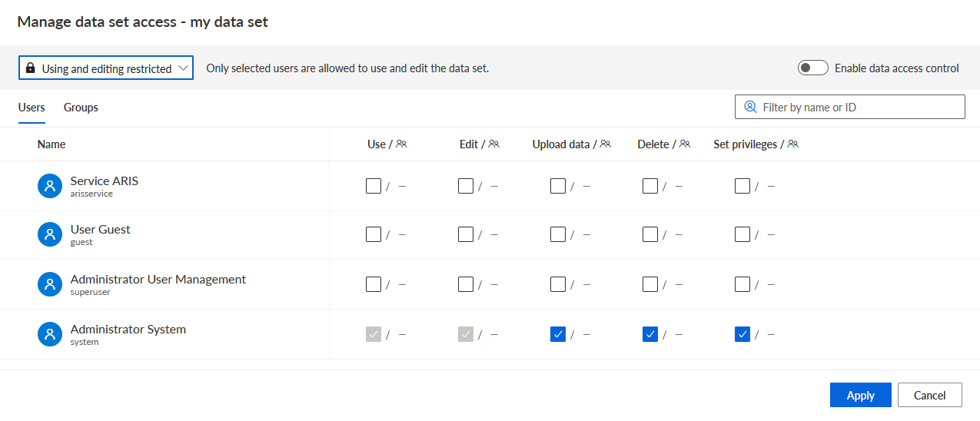
Task: Check Use privilege for Service ARIS
Action: coord(374,186)
